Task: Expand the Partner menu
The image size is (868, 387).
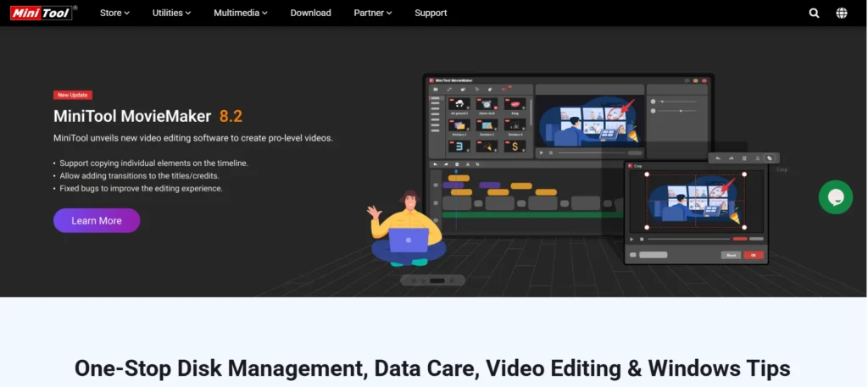Action: click(373, 13)
